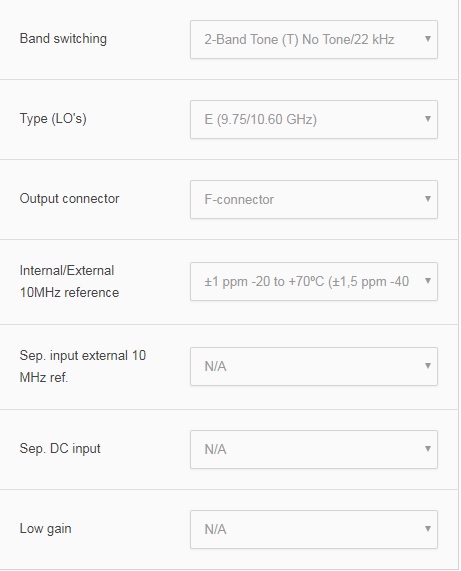Open the Output connector dropdown

(314, 200)
